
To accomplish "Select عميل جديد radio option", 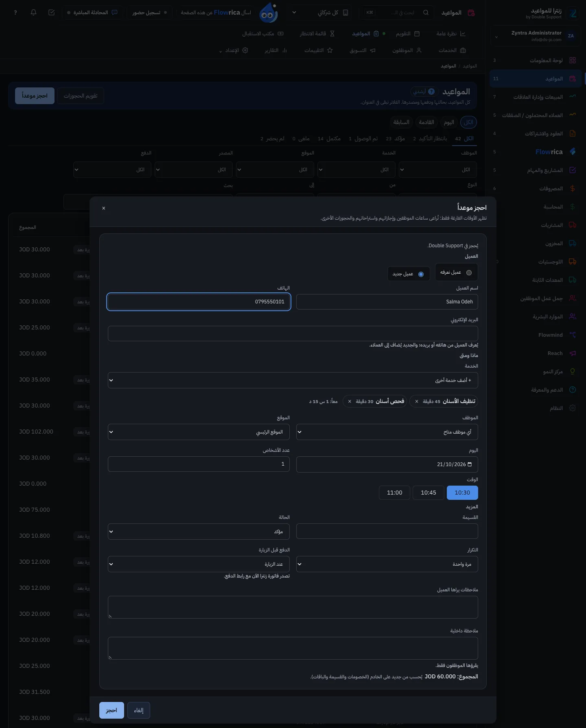I will click(409, 274).
